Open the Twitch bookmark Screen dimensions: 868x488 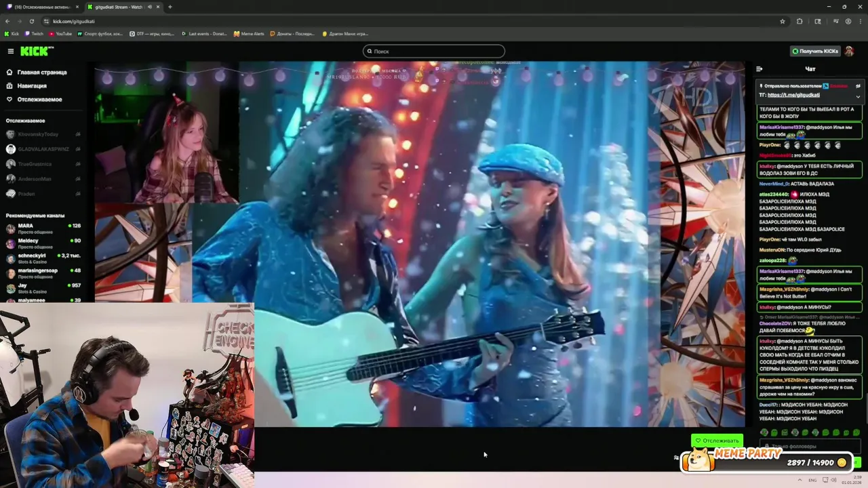33,33
